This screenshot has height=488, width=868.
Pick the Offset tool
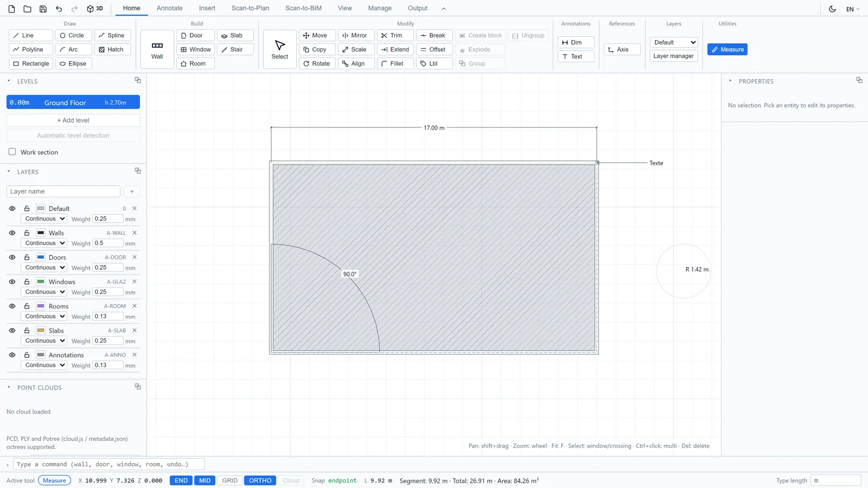435,49
